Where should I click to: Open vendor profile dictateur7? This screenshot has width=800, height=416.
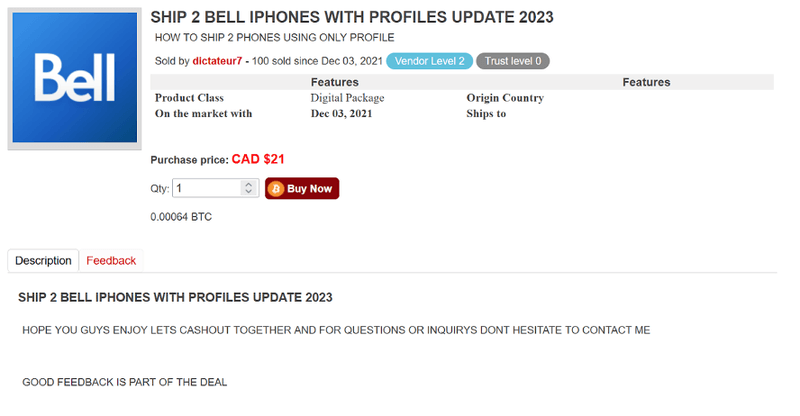point(217,61)
